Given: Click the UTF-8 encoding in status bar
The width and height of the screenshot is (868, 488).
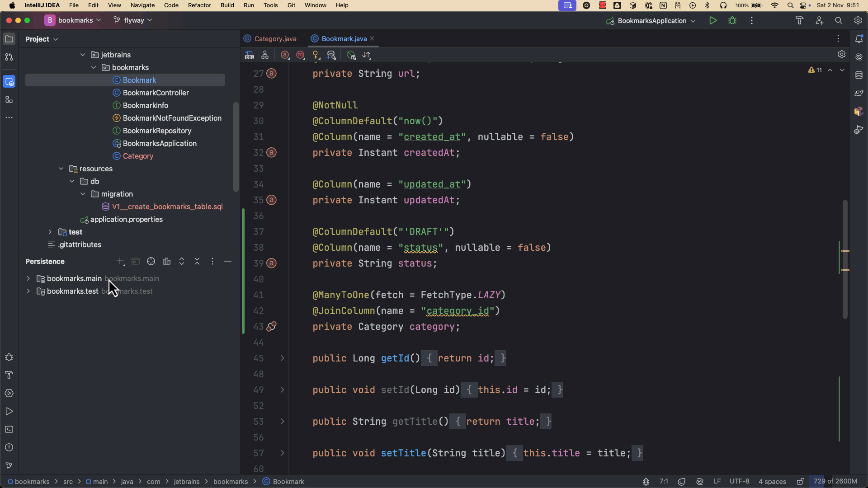Looking at the screenshot, I should (739, 481).
